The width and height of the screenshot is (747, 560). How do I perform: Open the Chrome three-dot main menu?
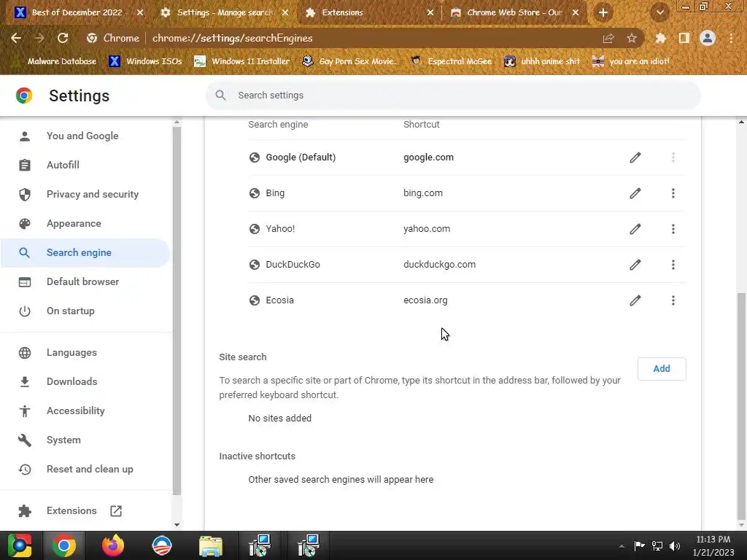click(x=731, y=38)
